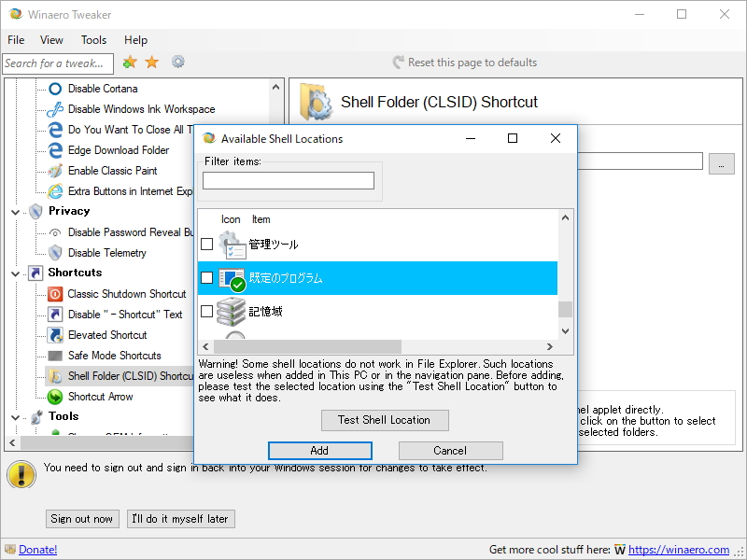Click the Enable Classic Paint palette icon
Viewport: 747px width, 560px height.
(x=55, y=171)
